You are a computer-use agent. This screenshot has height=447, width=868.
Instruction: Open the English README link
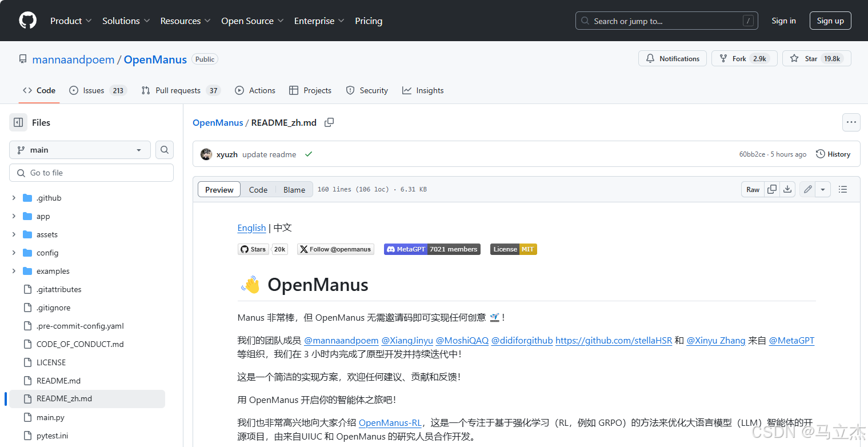251,228
